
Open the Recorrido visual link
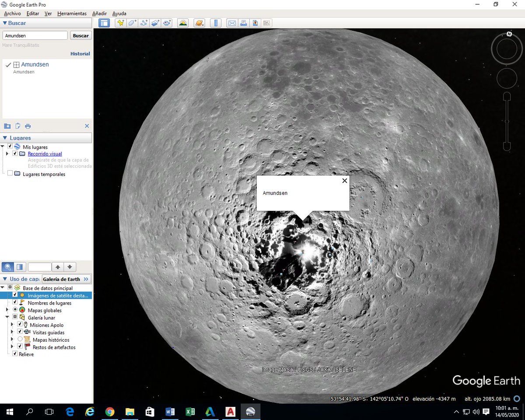(45, 154)
